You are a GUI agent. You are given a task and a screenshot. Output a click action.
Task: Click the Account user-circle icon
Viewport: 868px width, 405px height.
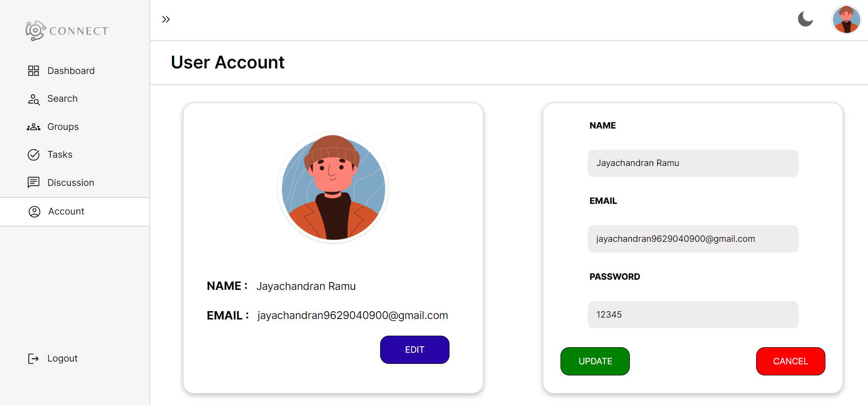(35, 212)
